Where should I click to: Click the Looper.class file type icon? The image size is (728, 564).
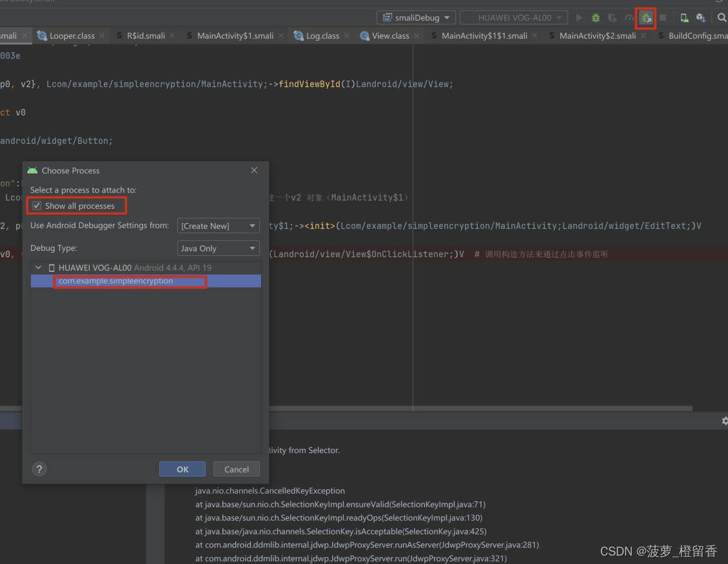pyautogui.click(x=42, y=35)
